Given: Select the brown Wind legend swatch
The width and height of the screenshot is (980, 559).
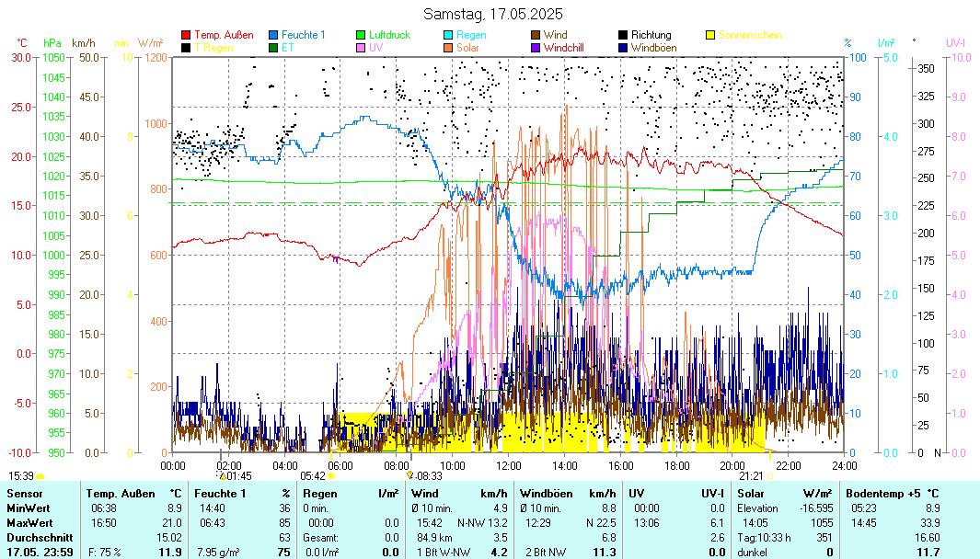Looking at the screenshot, I should [x=536, y=35].
